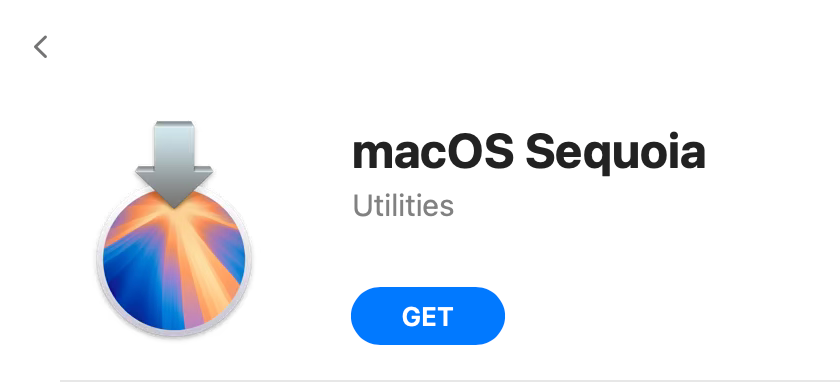Navigate back with the top-left arrow
840x384 pixels.
[x=41, y=47]
